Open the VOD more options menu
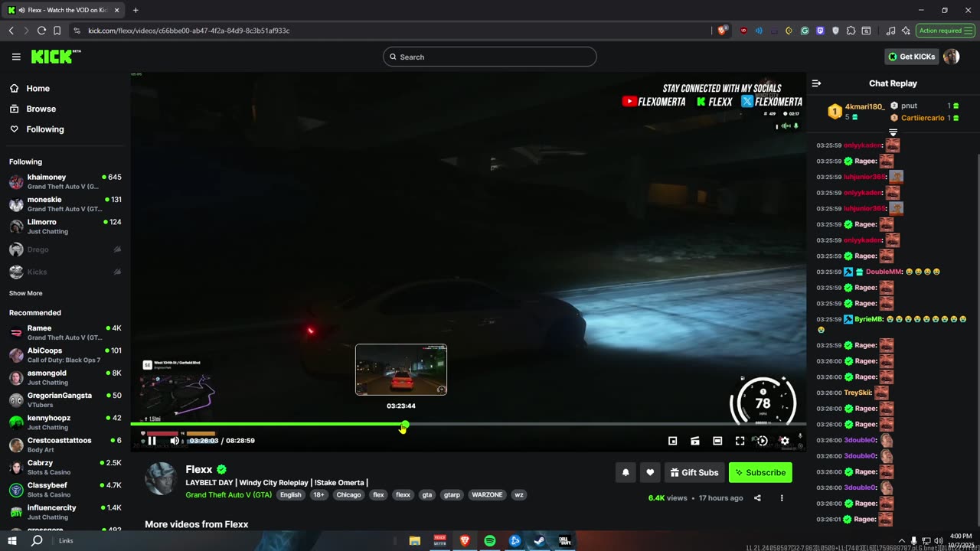The height and width of the screenshot is (551, 980). pyautogui.click(x=782, y=498)
